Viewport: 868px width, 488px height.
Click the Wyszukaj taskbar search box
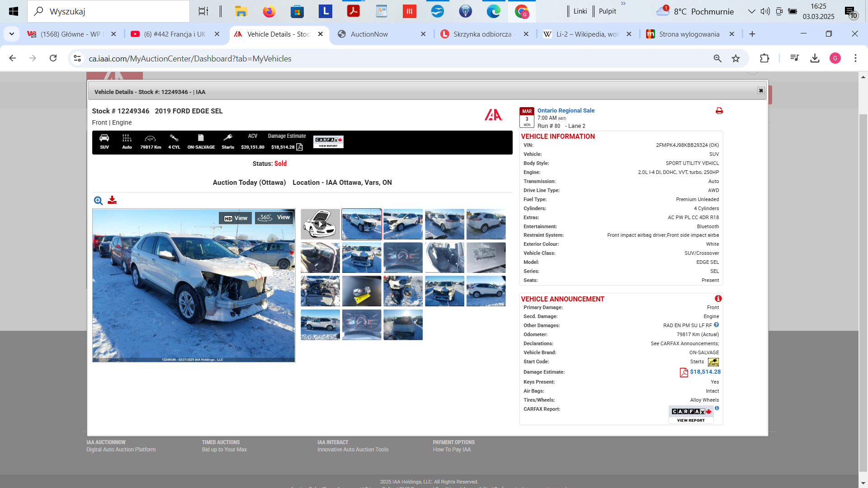pyautogui.click(x=108, y=11)
